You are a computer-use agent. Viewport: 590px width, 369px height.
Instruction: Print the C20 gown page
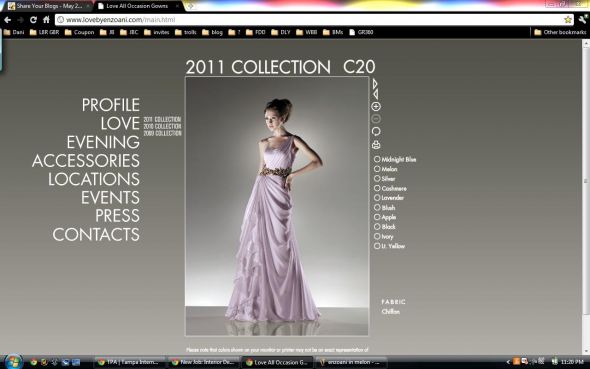click(x=376, y=144)
